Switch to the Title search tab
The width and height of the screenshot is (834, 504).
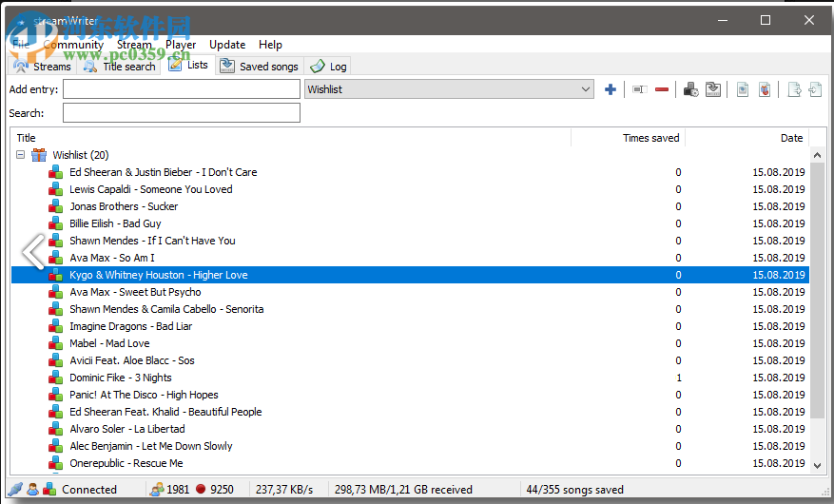(120, 67)
